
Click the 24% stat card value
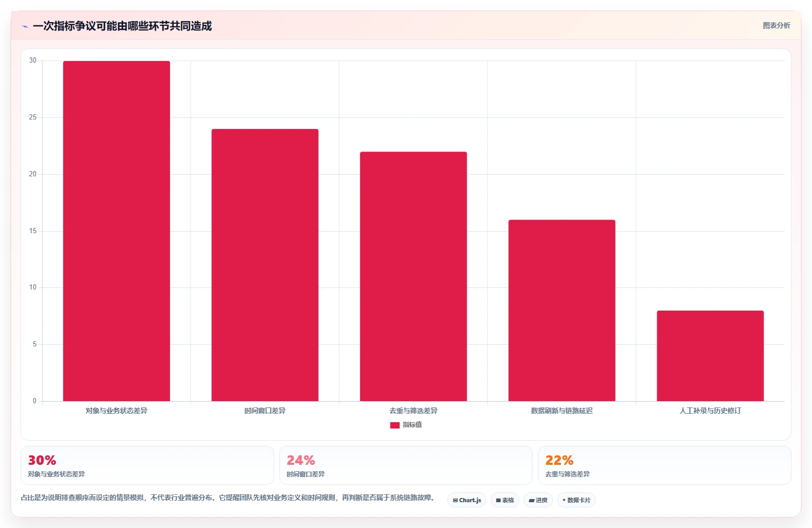301,460
